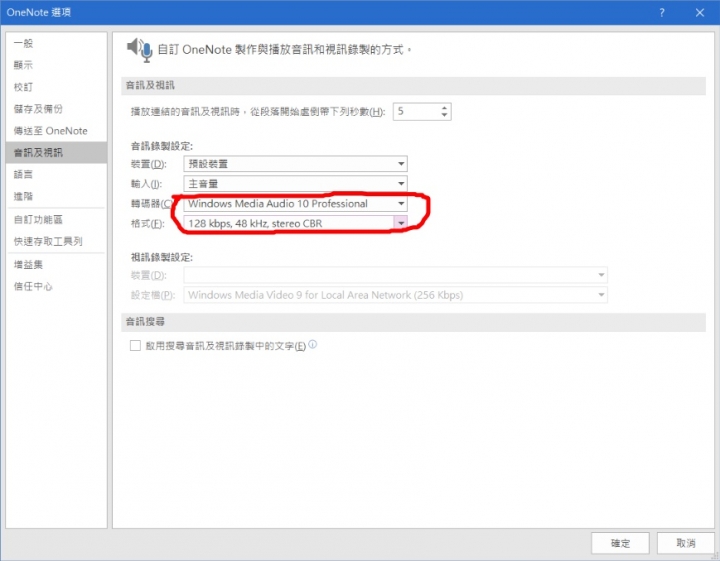Increase the rewind seconds value
This screenshot has width=720, height=561.
pos(444,108)
